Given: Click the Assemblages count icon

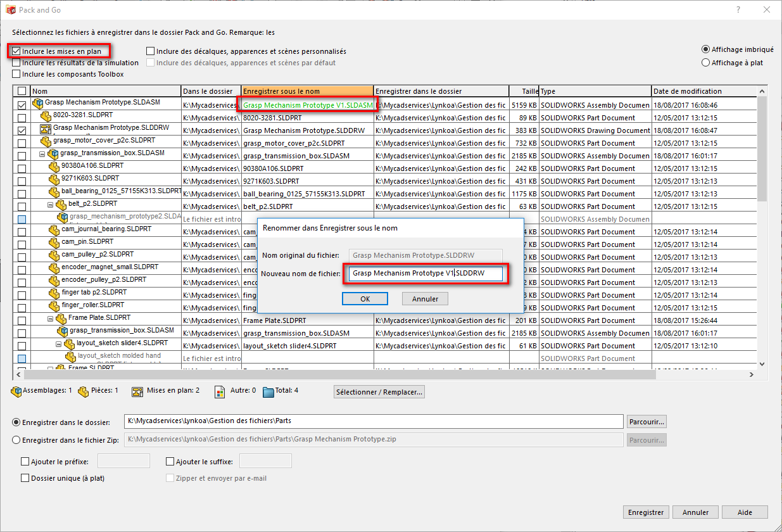Looking at the screenshot, I should click(16, 391).
